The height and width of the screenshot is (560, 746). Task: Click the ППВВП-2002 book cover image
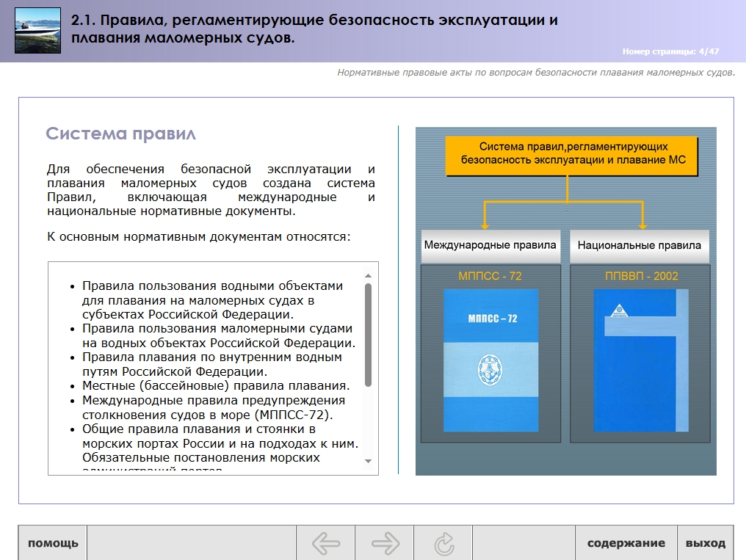coord(640,360)
